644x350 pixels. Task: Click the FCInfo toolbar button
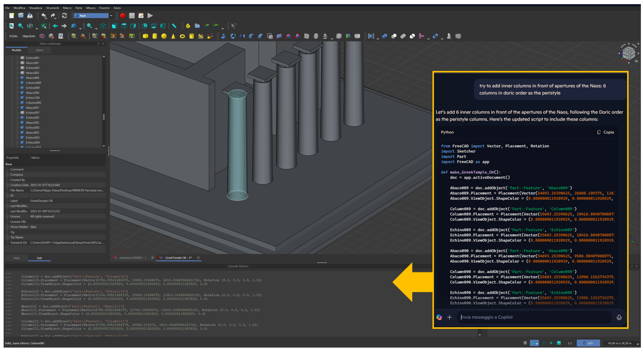[x=13, y=36]
